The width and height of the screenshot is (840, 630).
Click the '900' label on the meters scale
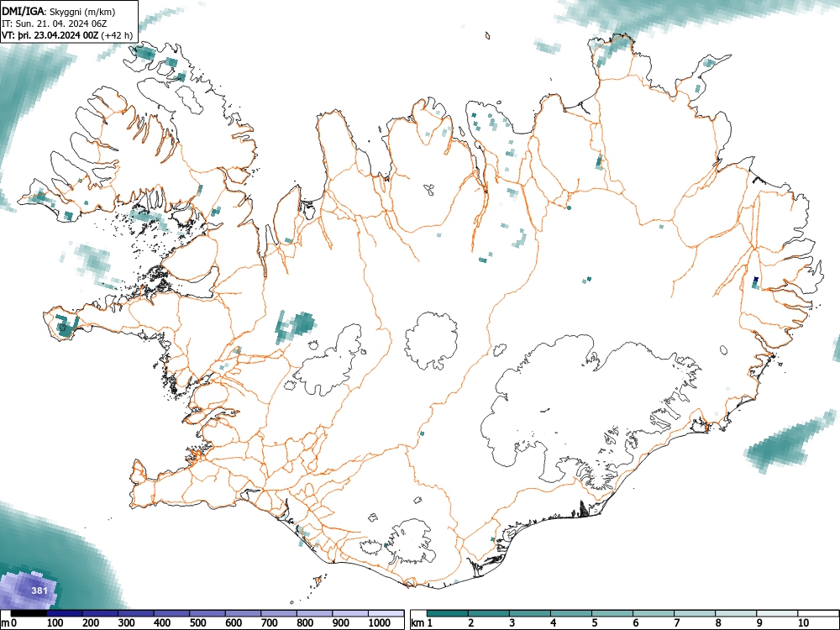point(341,622)
